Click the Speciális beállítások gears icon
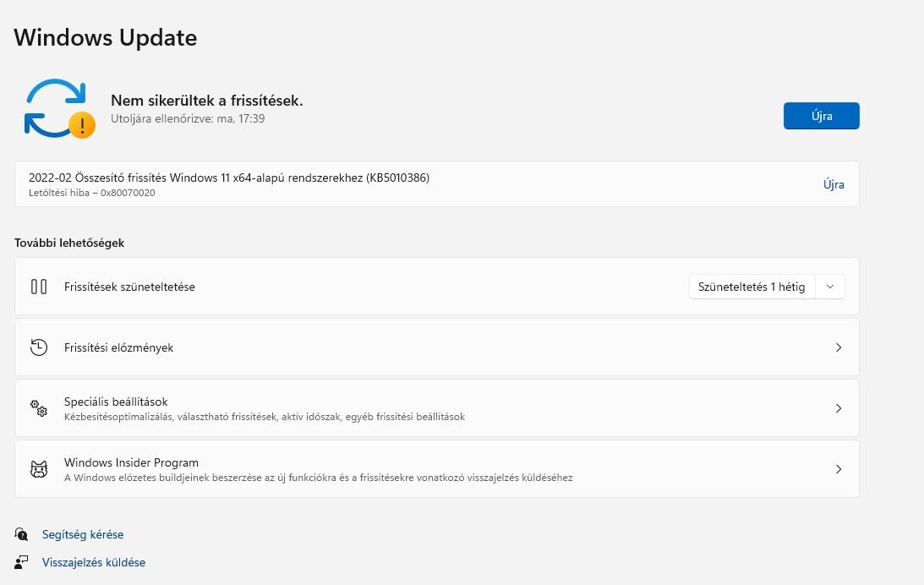The width and height of the screenshot is (924, 585). coord(39,408)
